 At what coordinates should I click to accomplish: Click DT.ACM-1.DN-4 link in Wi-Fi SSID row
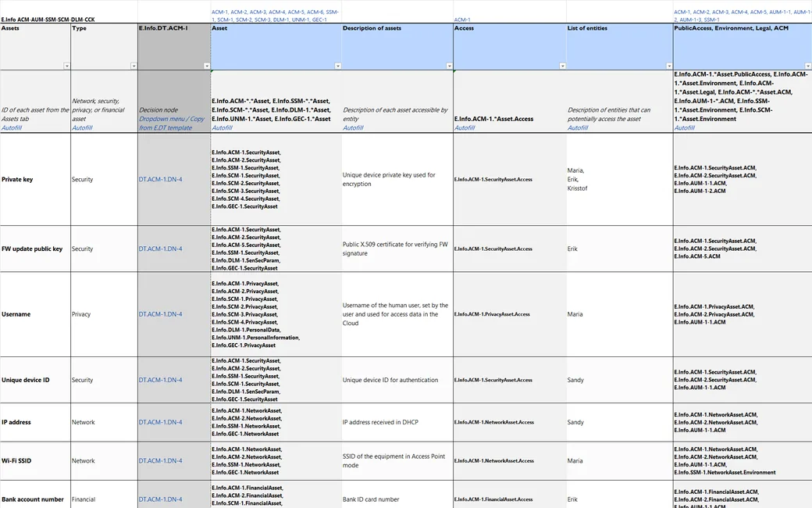tap(161, 461)
